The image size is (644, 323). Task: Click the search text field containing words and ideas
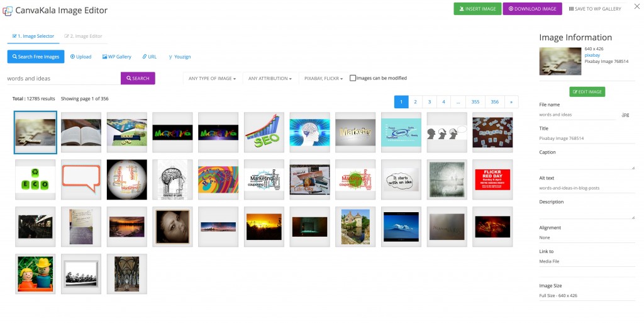coord(64,79)
